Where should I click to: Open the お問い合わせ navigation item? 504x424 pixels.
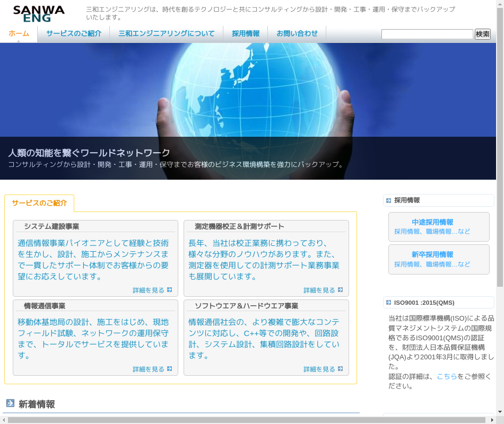point(297,33)
